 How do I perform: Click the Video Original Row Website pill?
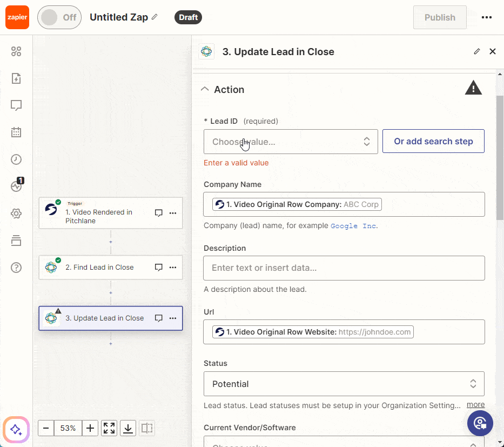coord(313,332)
